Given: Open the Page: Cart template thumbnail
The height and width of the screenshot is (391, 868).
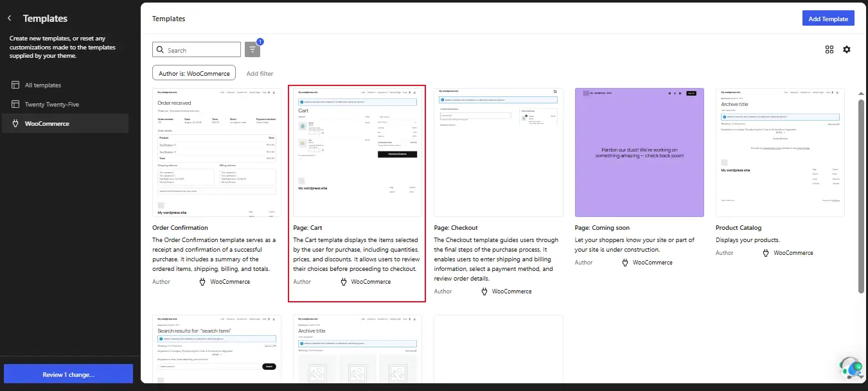Looking at the screenshot, I should click(x=357, y=152).
